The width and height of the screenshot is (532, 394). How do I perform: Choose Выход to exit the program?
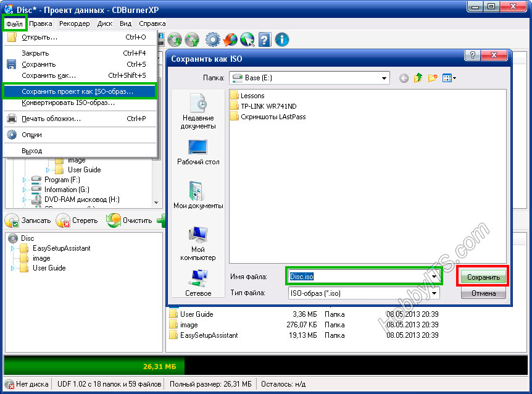tap(80, 151)
